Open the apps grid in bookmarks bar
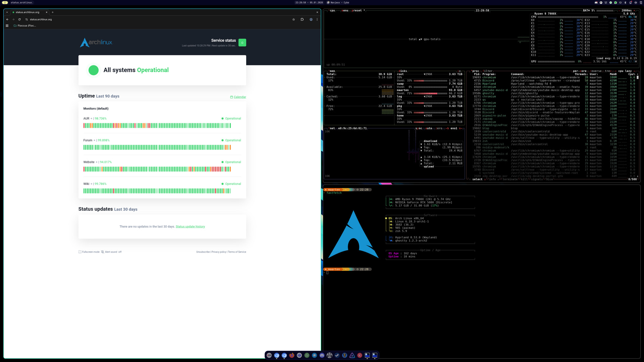The image size is (644, 362). (x=7, y=25)
